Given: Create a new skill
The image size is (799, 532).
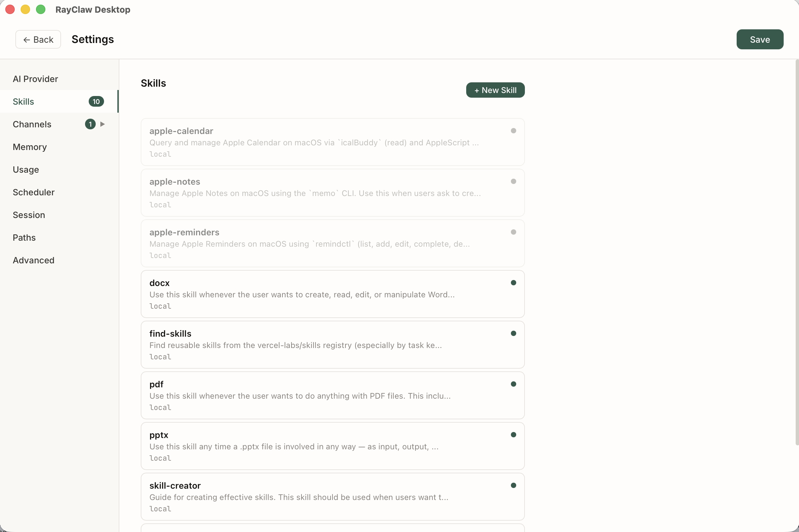Looking at the screenshot, I should point(495,90).
